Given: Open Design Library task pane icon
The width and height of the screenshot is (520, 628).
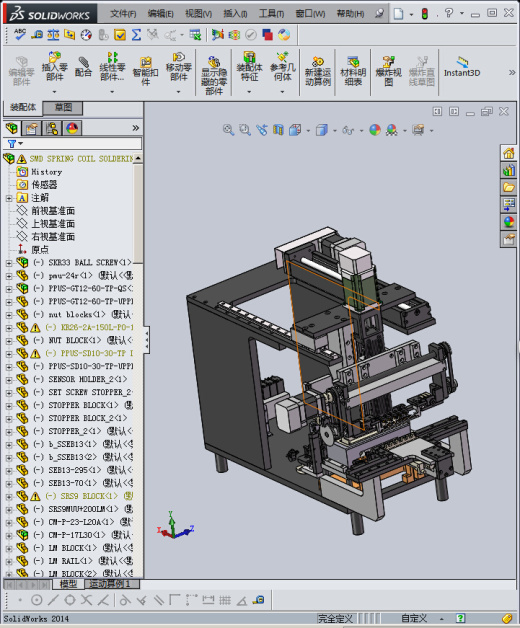Looking at the screenshot, I should click(509, 170).
